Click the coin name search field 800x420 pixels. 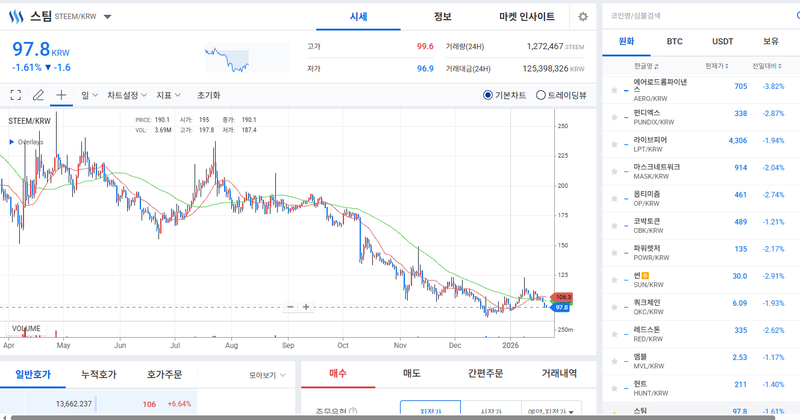[x=690, y=16]
